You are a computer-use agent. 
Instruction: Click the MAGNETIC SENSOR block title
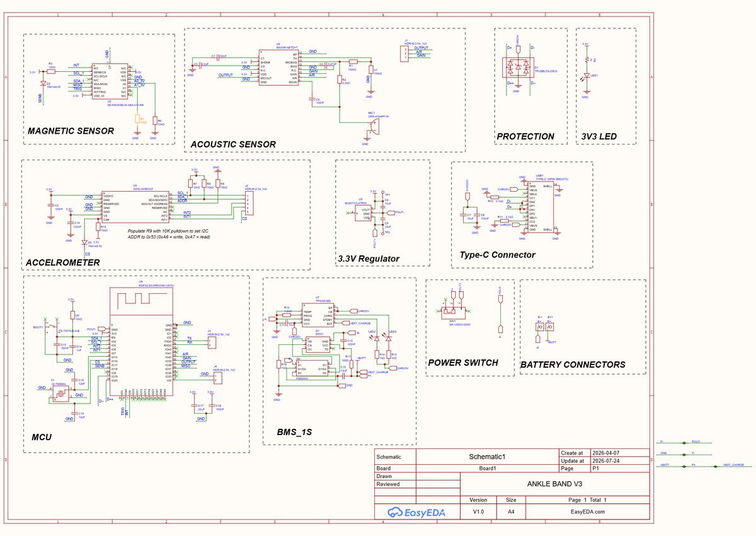point(71,131)
